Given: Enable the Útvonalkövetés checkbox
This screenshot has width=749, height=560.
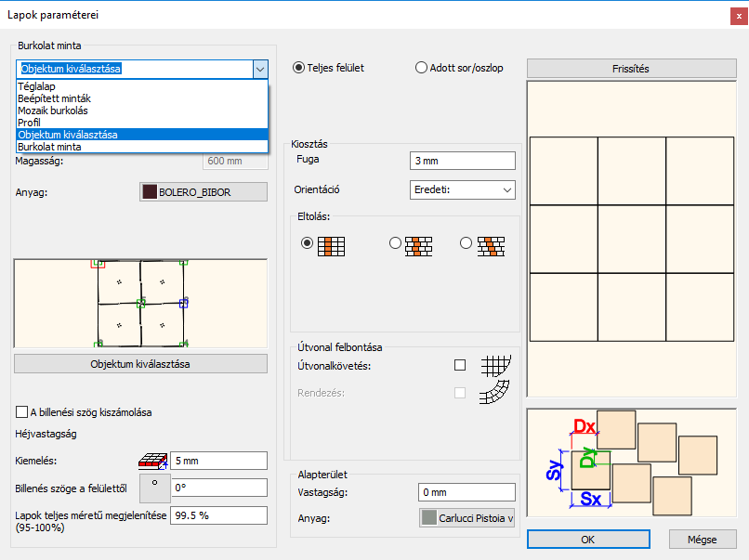Looking at the screenshot, I should 460,365.
